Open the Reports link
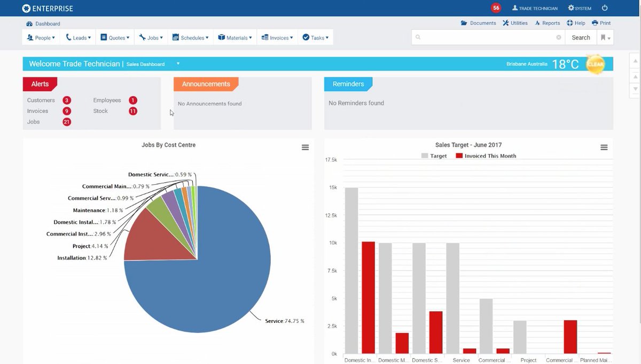 (x=546, y=23)
